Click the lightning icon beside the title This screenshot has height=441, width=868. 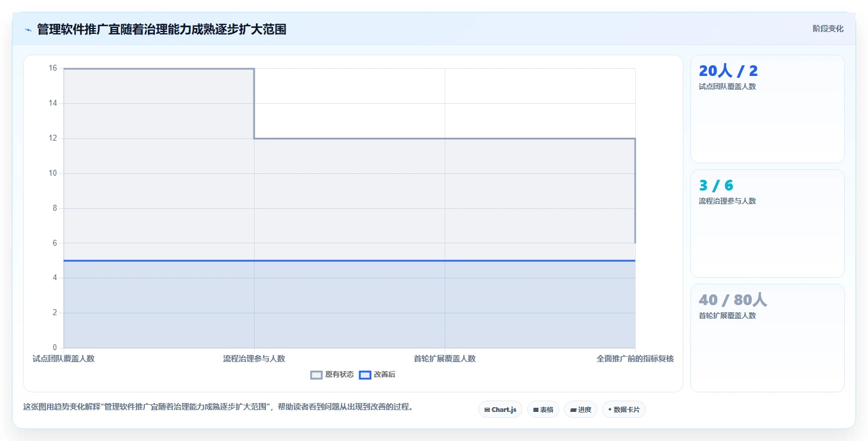click(x=28, y=30)
